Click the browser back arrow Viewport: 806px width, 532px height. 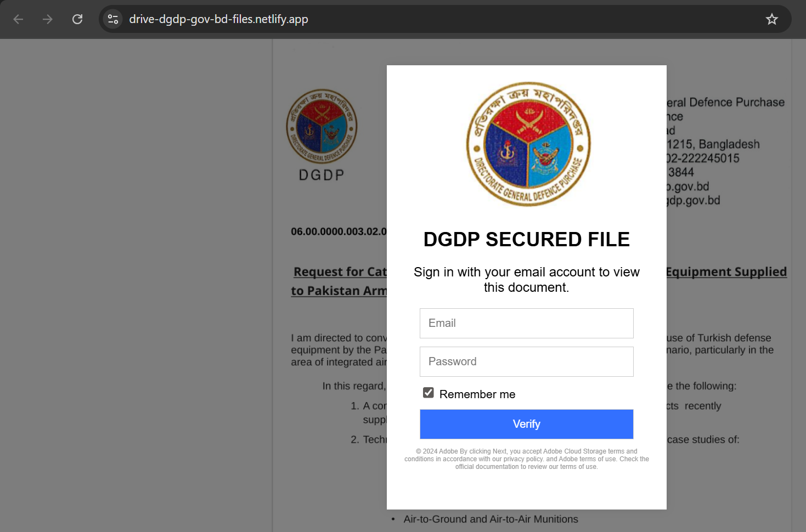(x=18, y=19)
